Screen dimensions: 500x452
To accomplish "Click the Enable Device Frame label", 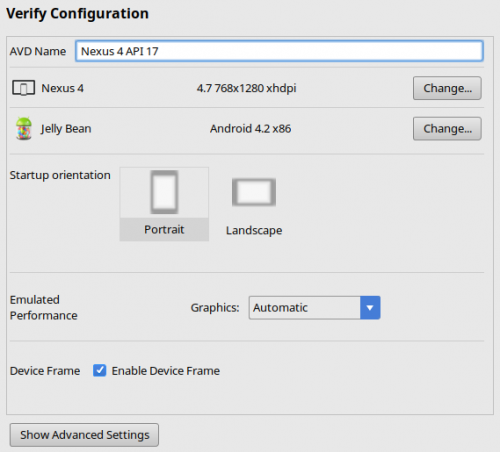I will [x=166, y=371].
